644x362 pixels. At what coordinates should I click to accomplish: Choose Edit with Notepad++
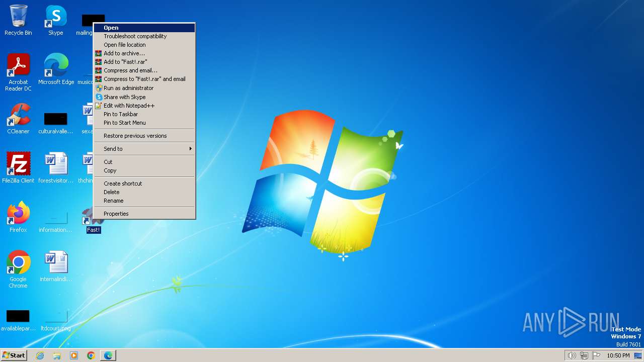click(144, 106)
